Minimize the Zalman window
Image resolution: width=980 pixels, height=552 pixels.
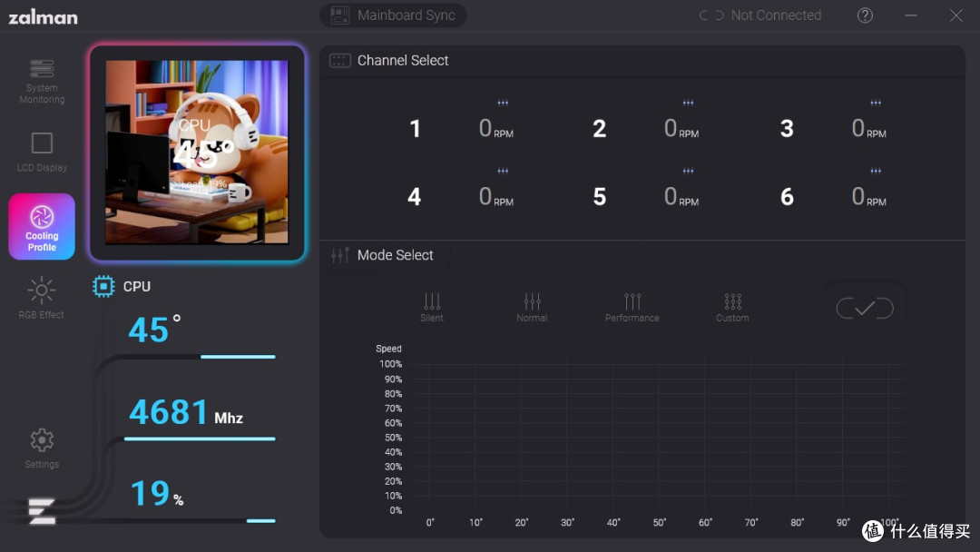pyautogui.click(x=911, y=15)
